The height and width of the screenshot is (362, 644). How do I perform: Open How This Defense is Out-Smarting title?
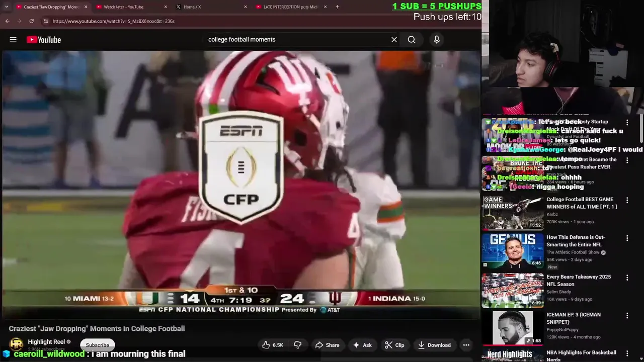tap(576, 241)
